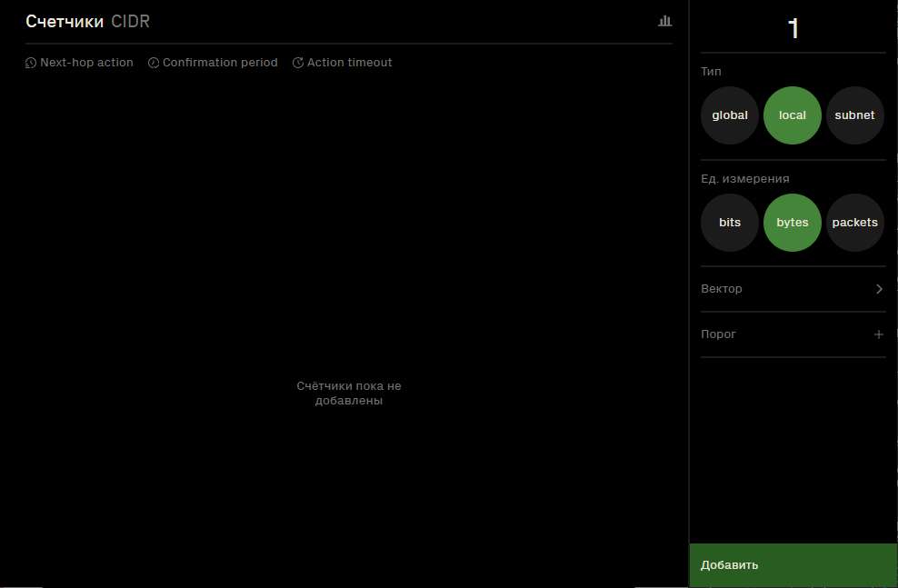Choose bytes as measurement unit
The width and height of the screenshot is (898, 588).
(792, 222)
